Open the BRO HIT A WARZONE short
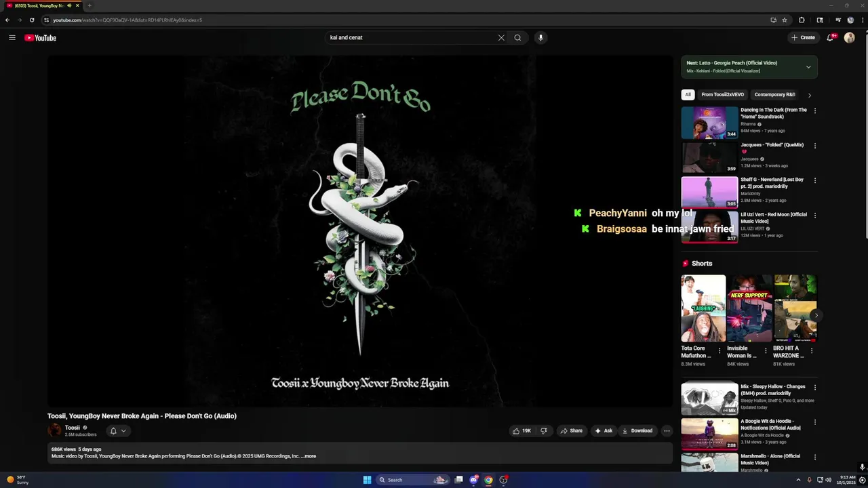868x488 pixels. tap(795, 308)
